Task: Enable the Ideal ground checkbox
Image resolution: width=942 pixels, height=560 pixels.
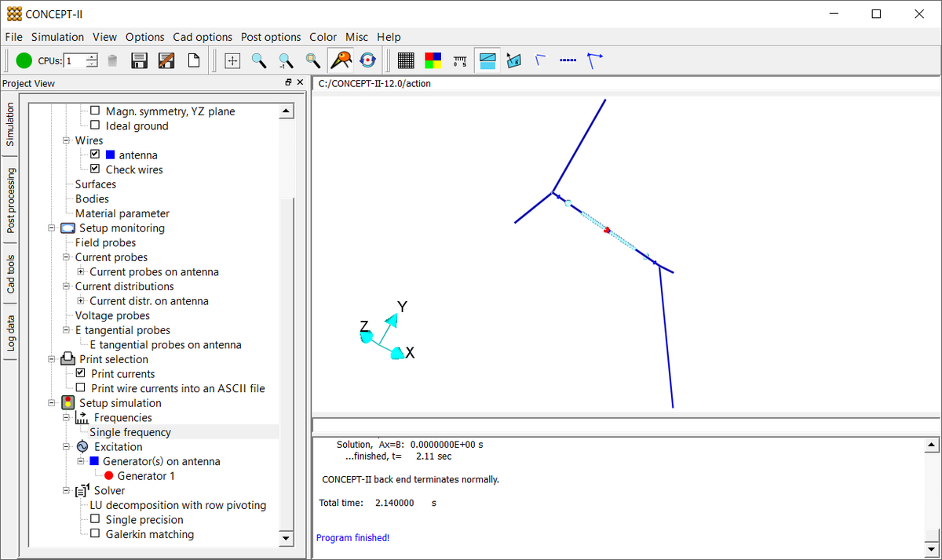Action: coord(95,125)
